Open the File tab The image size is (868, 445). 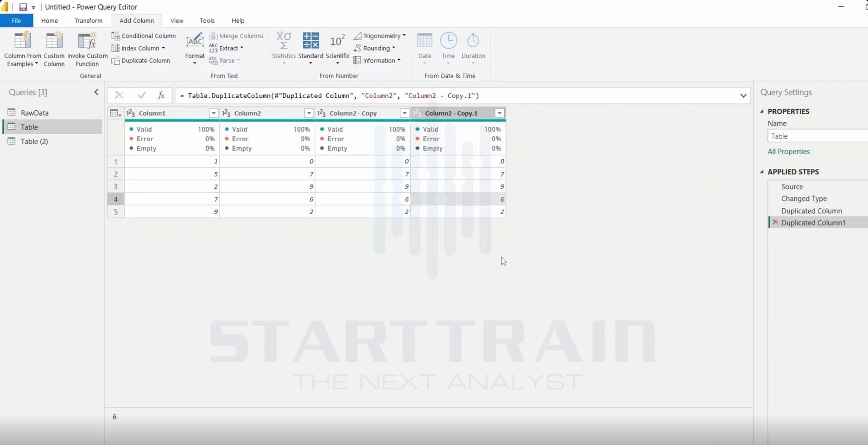16,21
